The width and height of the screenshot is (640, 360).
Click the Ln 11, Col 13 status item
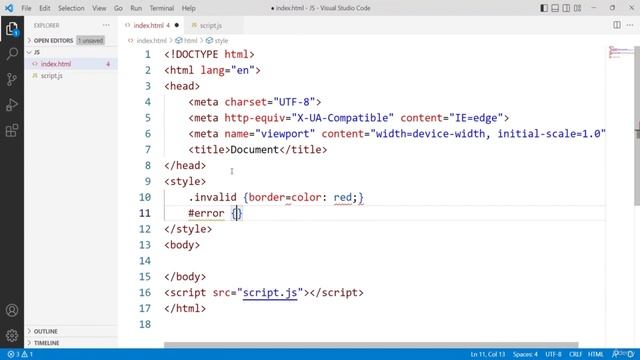488,354
